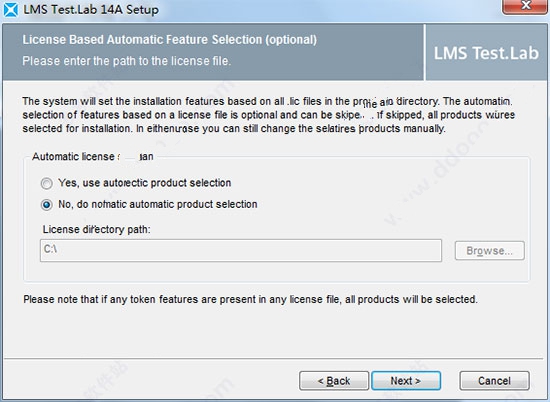Click the License directory path label
This screenshot has height=402, width=550.
coord(96,229)
